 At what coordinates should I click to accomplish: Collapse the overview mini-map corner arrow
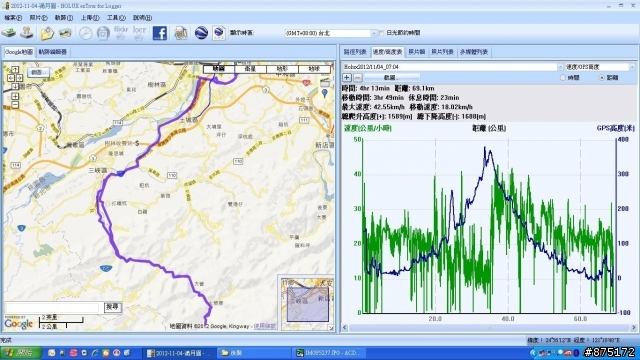(x=331, y=327)
